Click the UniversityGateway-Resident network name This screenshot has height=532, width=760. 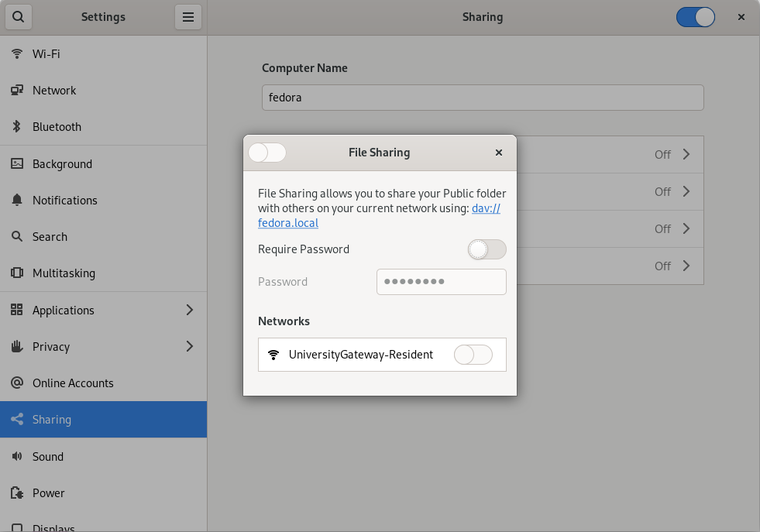point(361,355)
